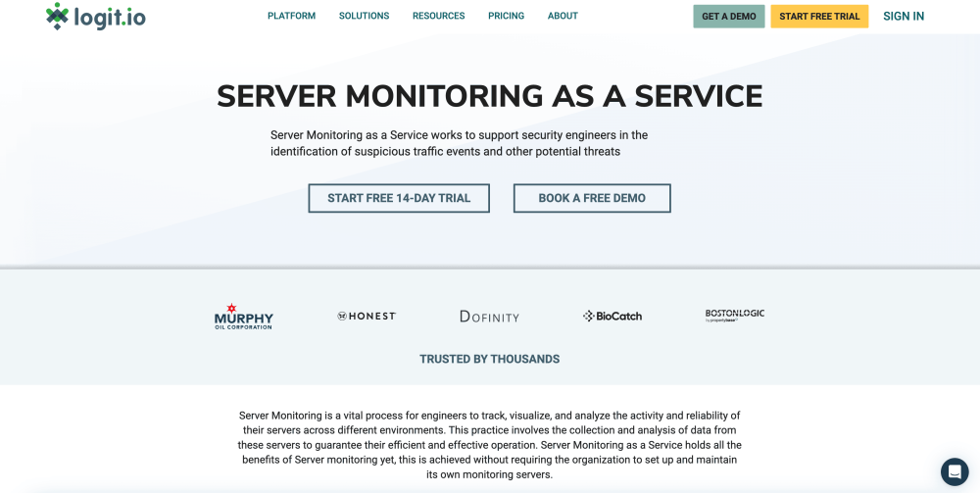
Task: Start the free 14-day trial
Action: tap(399, 198)
